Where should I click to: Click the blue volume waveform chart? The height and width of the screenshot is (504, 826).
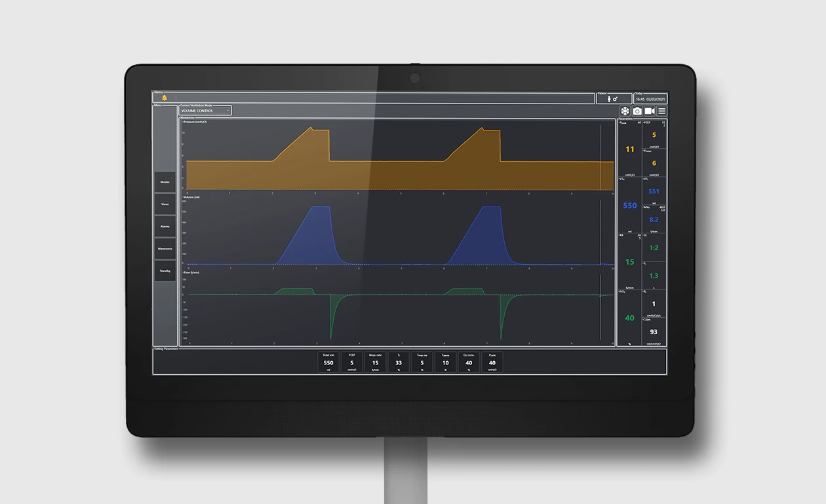(397, 232)
